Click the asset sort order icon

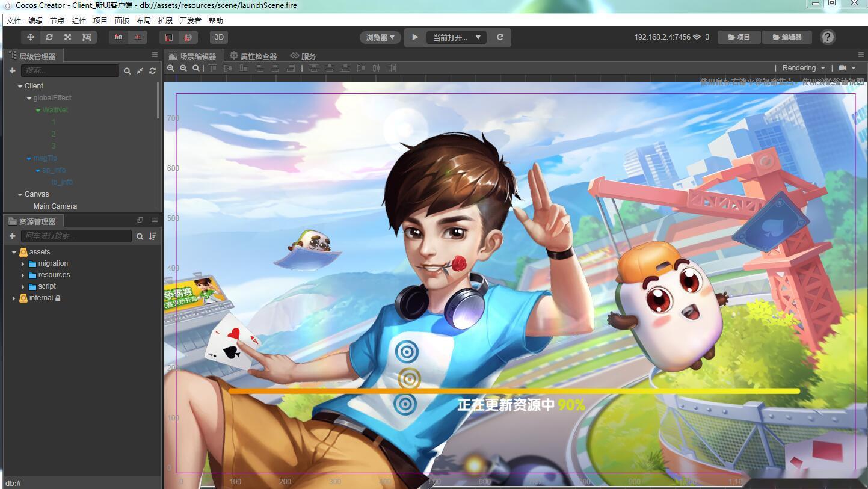pyautogui.click(x=153, y=236)
